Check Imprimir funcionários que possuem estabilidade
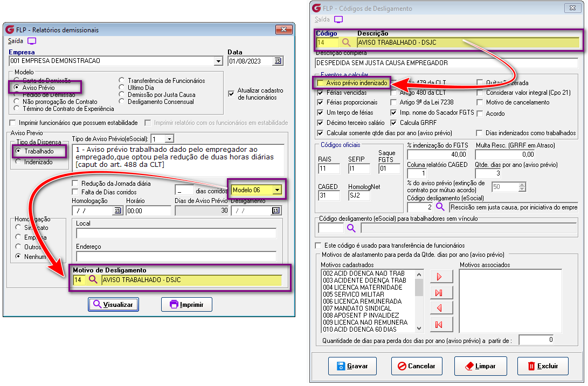Screen dimensions: 588x386 [x=13, y=123]
